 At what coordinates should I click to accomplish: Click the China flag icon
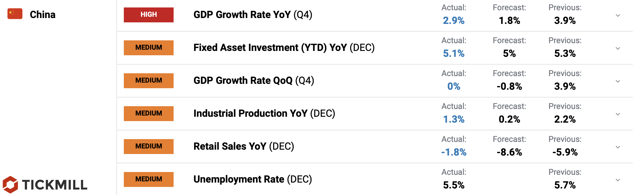(x=15, y=14)
